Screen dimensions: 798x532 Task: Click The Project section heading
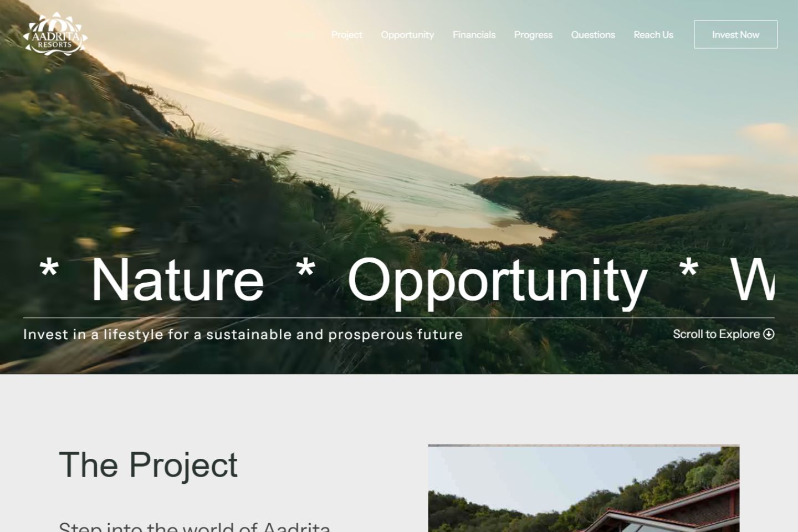click(x=148, y=464)
